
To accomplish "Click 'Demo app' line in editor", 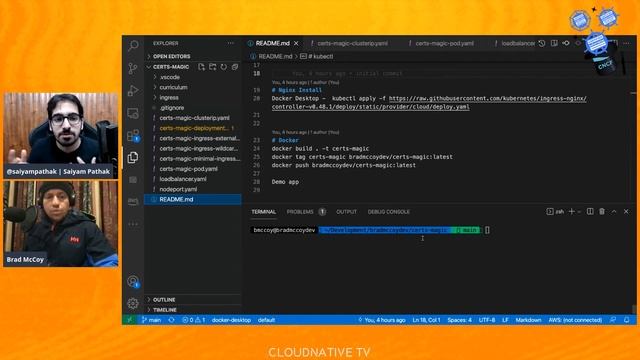I will click(285, 182).
